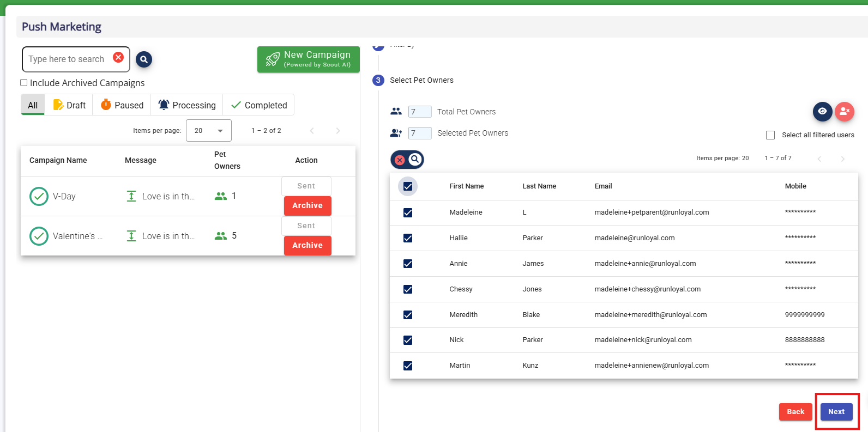
Task: Click Sent button for Valentine's campaign
Action: 306,226
